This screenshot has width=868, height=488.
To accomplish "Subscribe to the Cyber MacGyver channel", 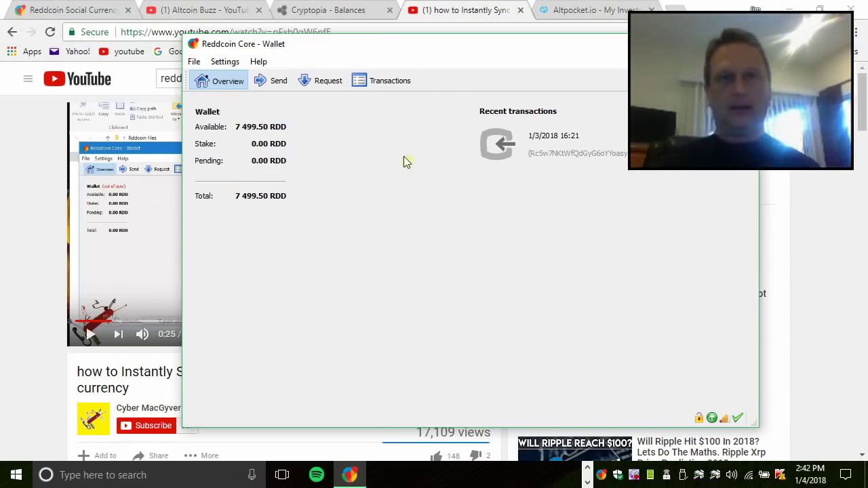I will [x=146, y=426].
